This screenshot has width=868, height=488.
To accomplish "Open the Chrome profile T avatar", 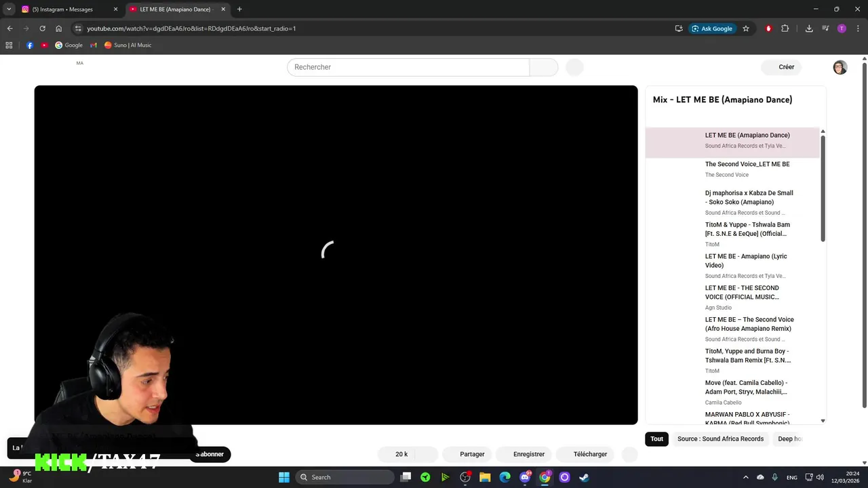I will [842, 28].
